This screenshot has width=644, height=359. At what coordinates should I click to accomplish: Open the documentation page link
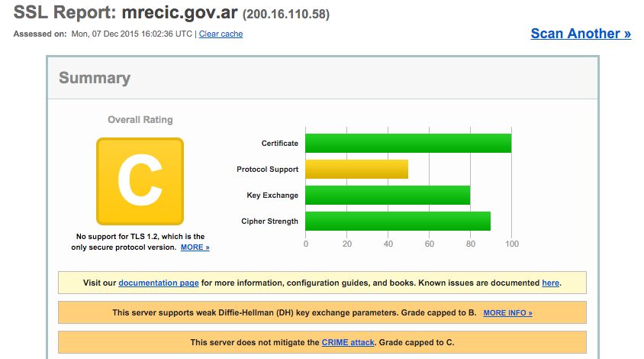pyautogui.click(x=159, y=283)
